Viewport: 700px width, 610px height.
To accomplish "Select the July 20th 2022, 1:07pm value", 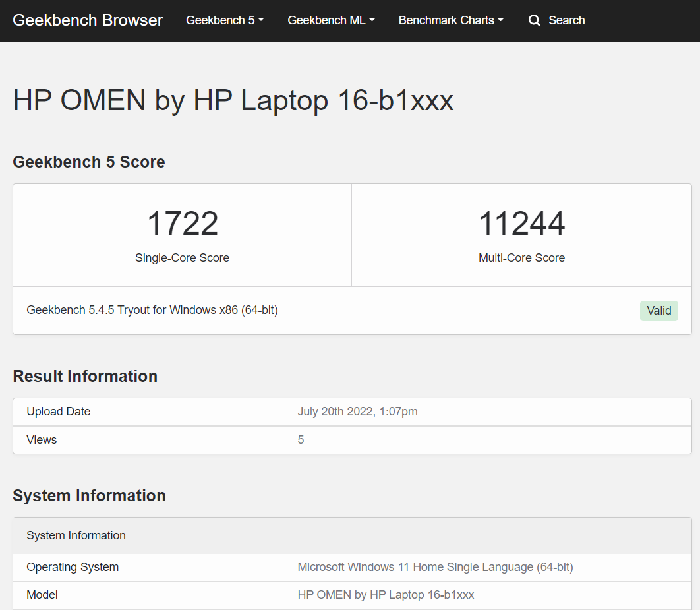I will [x=358, y=412].
